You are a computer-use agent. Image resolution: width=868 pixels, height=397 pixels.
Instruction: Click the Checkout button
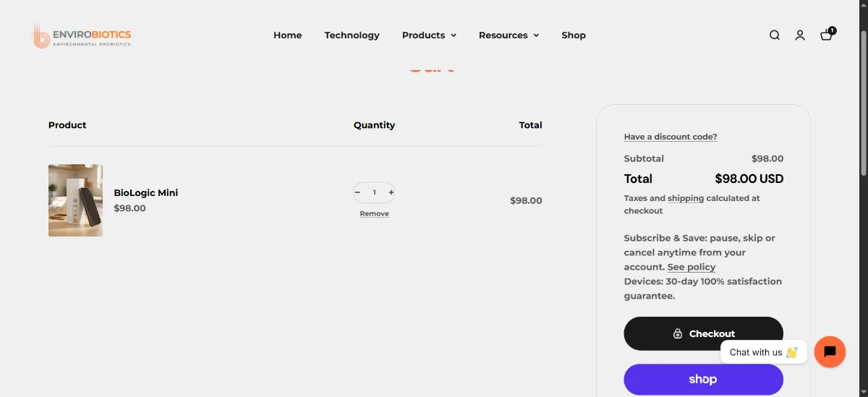click(704, 333)
